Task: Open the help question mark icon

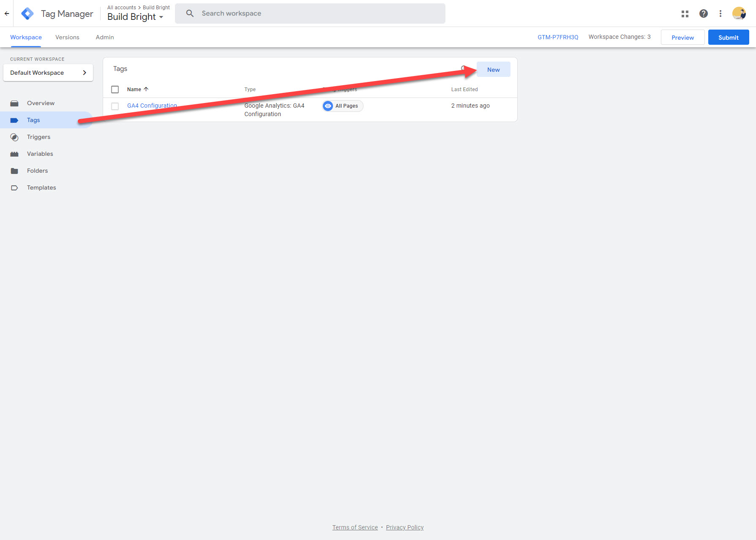Action: click(704, 14)
